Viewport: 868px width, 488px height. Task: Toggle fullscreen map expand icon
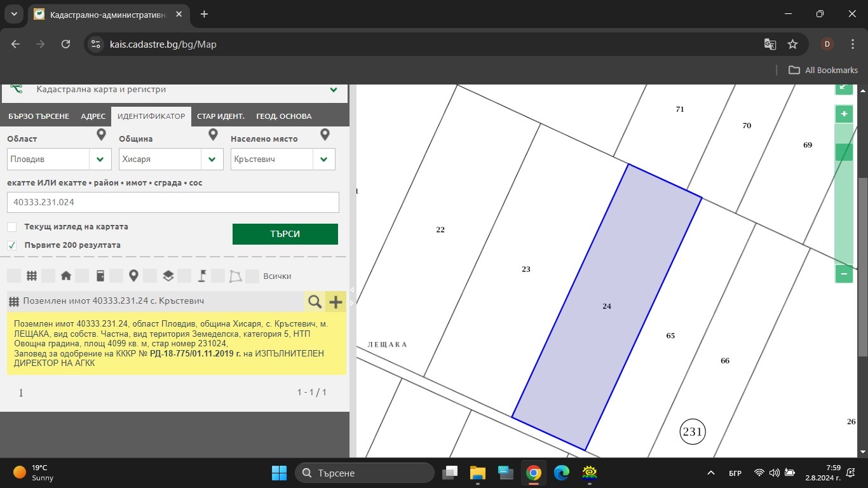[x=844, y=87]
